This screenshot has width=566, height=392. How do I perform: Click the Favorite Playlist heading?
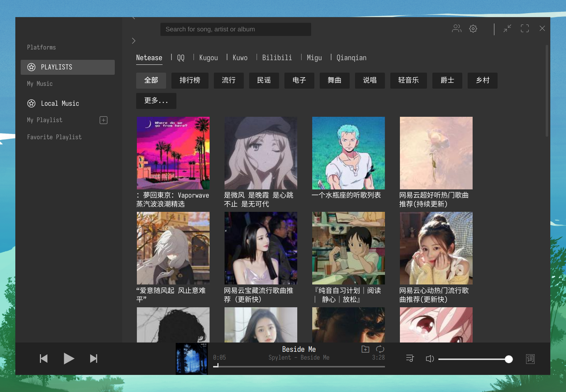[54, 137]
